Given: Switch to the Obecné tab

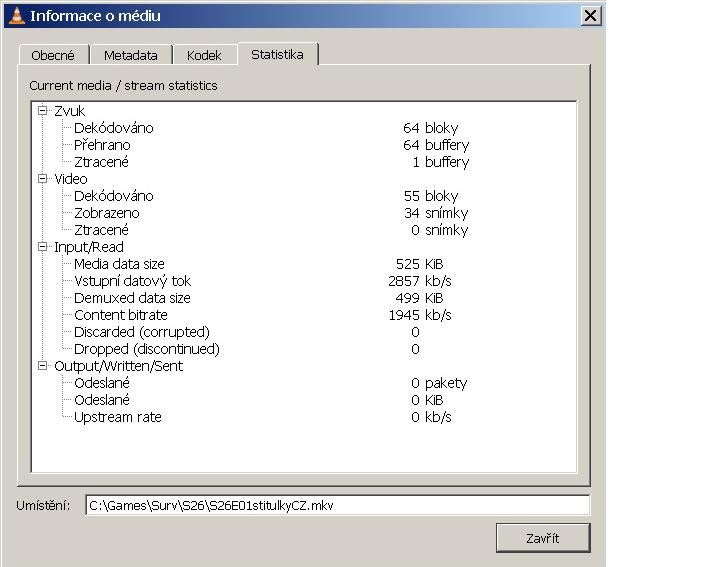Looking at the screenshot, I should tap(53, 56).
